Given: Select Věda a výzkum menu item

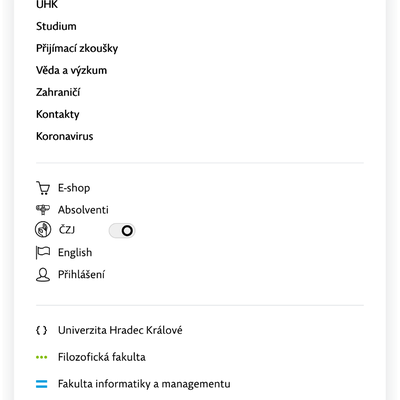Looking at the screenshot, I should pos(71,70).
